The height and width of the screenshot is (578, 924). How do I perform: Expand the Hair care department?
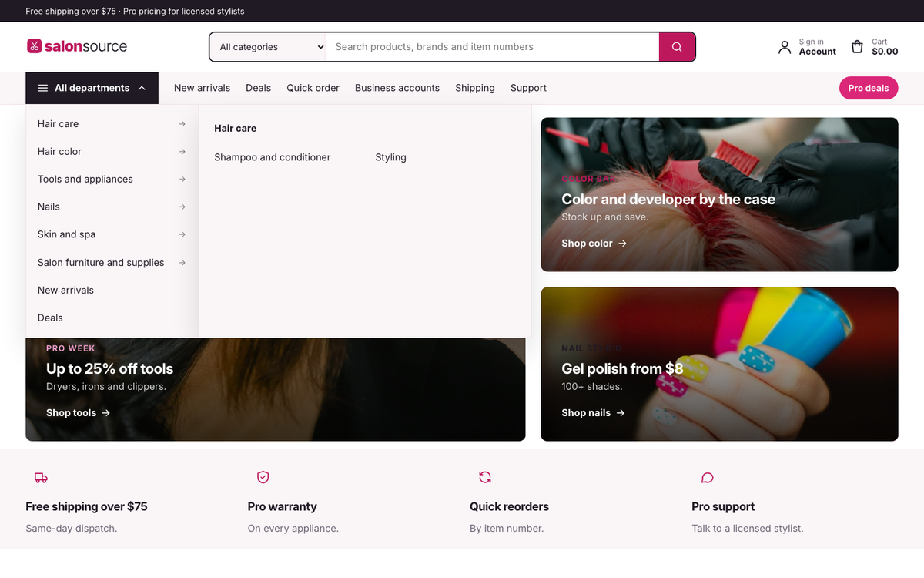click(112, 123)
